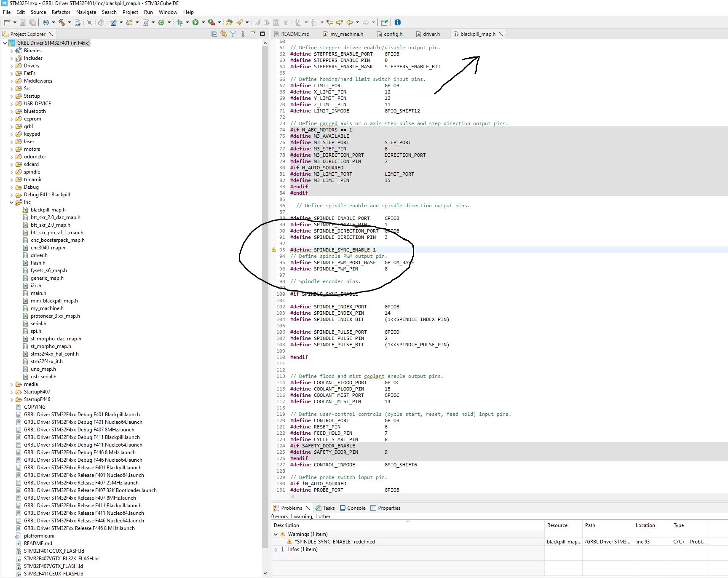Click Collapse All in Project Explorer

(214, 34)
